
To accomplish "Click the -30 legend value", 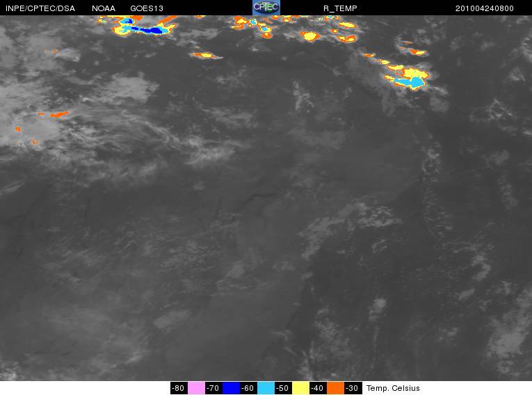I will tap(353, 388).
